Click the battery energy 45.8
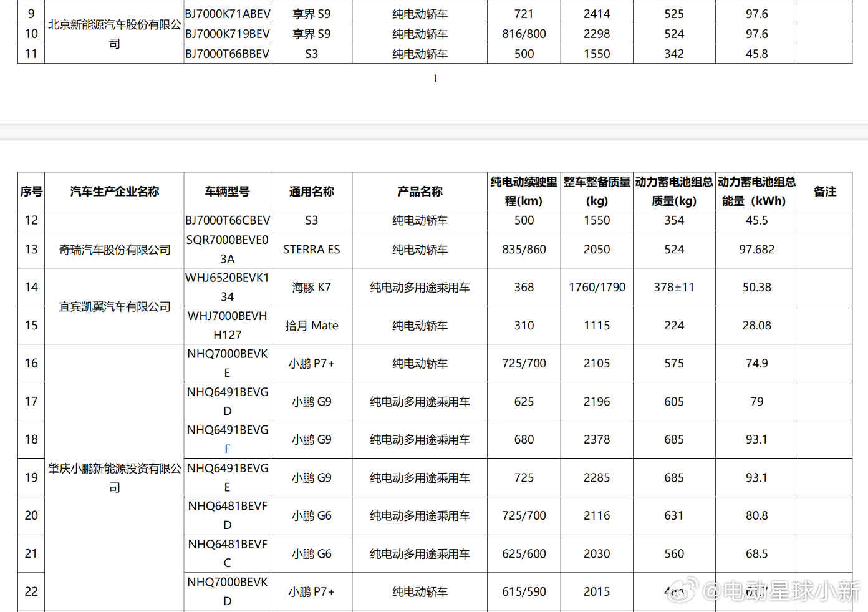Viewport: 868px width, 612px height. pyautogui.click(x=756, y=54)
